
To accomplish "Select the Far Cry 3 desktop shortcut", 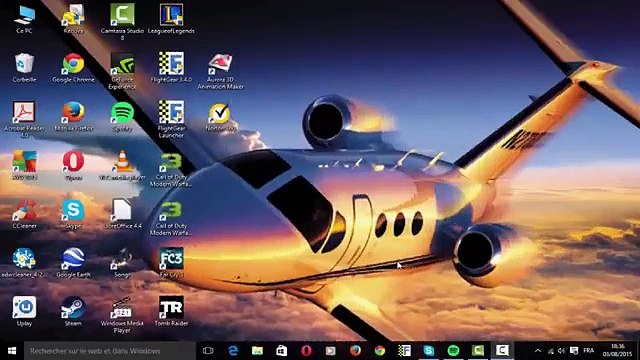I will pyautogui.click(x=171, y=262).
